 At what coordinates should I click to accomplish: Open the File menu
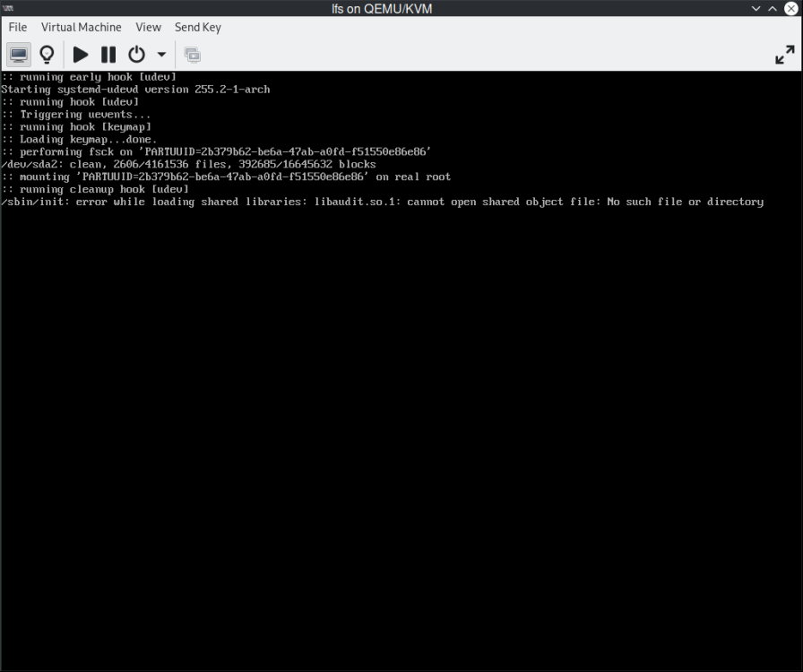pyautogui.click(x=17, y=27)
